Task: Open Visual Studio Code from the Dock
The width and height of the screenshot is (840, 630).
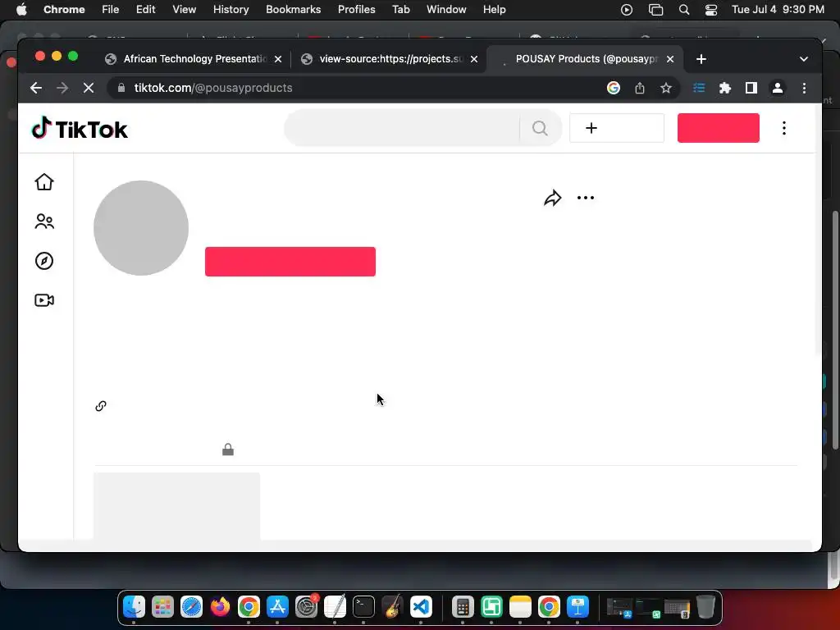Action: click(x=421, y=607)
